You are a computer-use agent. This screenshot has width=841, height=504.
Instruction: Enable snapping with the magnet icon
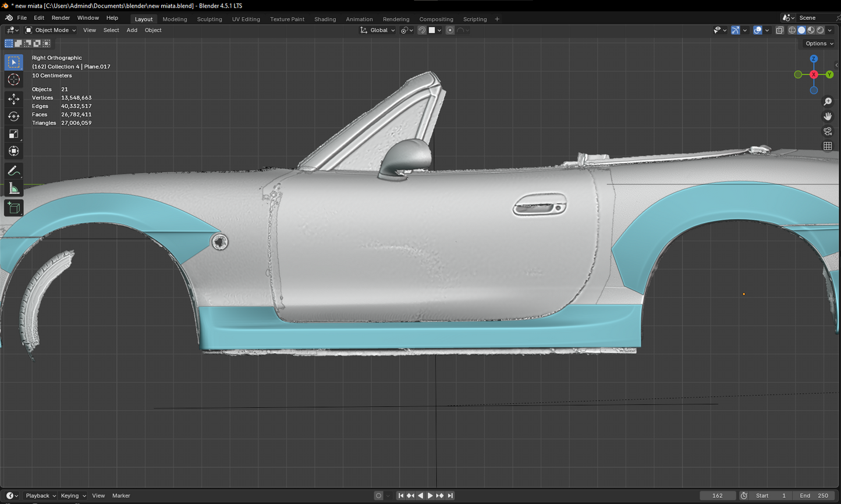pyautogui.click(x=421, y=30)
